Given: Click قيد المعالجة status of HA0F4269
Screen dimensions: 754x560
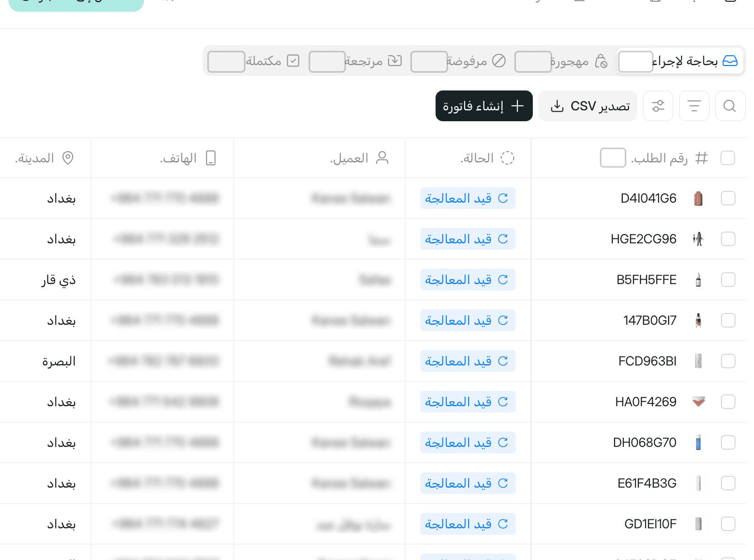Looking at the screenshot, I should [468, 402].
